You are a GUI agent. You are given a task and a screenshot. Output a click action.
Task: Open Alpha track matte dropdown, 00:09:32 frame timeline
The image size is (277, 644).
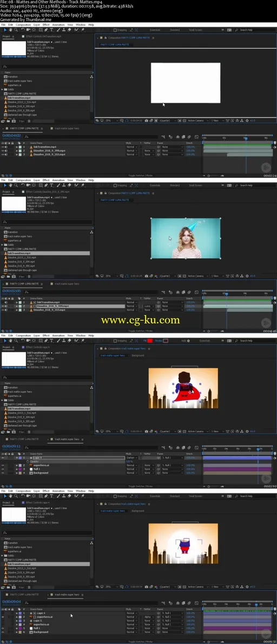(149, 617)
